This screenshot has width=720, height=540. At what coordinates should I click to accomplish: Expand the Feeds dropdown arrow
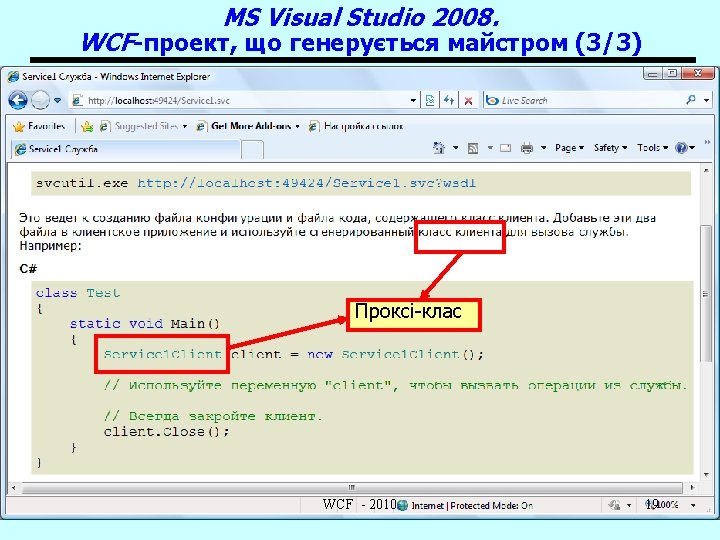[x=490, y=148]
